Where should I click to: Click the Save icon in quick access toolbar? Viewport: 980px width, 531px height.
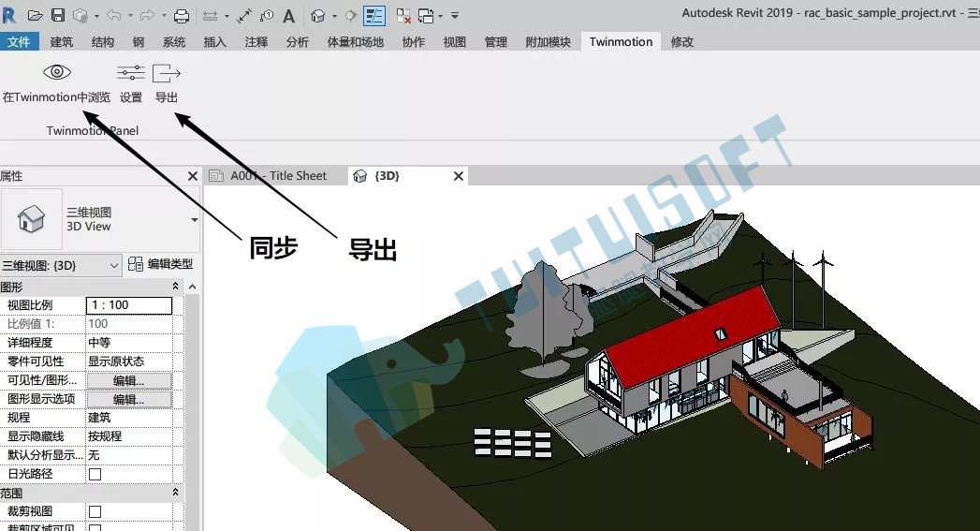[57, 16]
